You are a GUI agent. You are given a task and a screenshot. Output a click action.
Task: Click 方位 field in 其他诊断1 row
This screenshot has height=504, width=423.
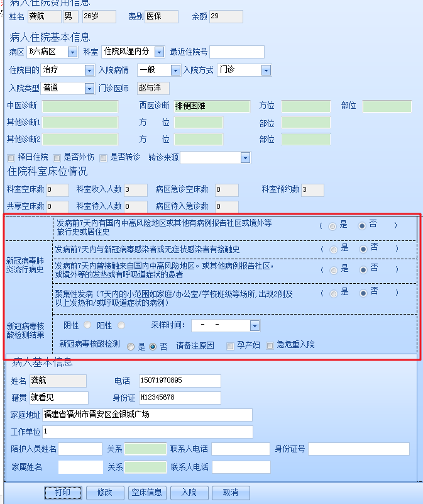[x=199, y=123]
